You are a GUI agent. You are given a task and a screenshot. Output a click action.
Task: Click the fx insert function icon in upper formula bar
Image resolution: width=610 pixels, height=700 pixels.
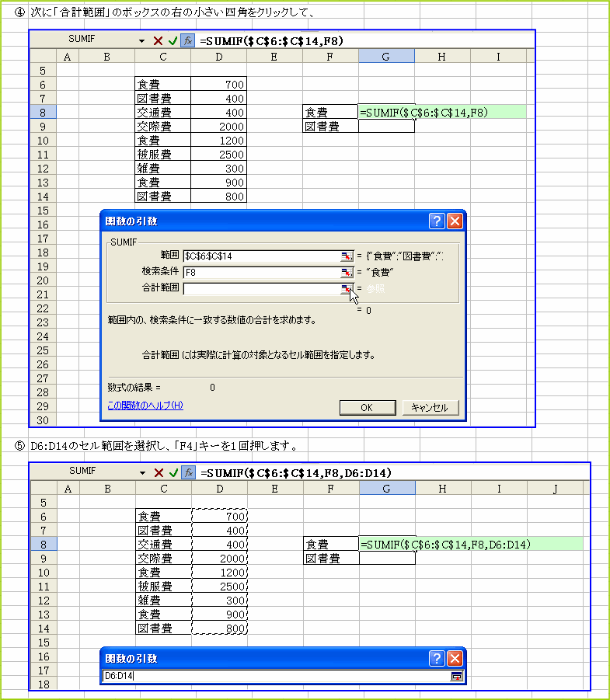pos(187,41)
